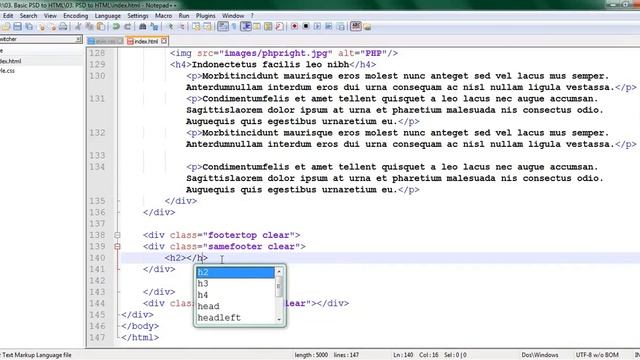This screenshot has height=360, width=640.
Task: Close the Doc Switcher panel
Action: [78, 39]
